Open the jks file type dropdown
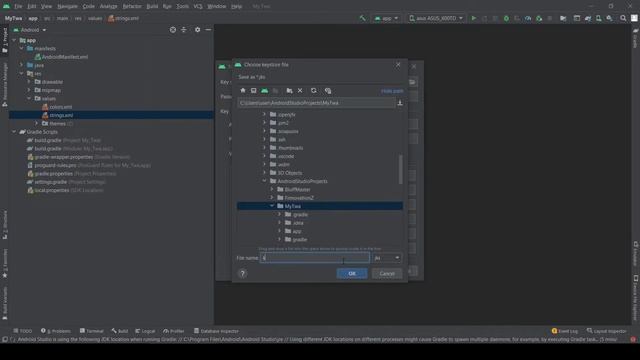640x360 pixels. (387, 258)
